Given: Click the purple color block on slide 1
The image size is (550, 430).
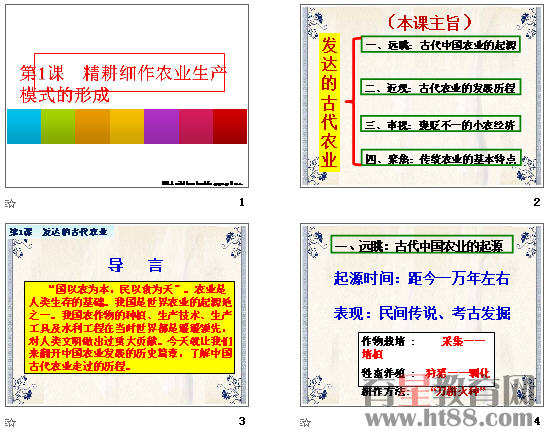Looking at the screenshot, I should (161, 126).
